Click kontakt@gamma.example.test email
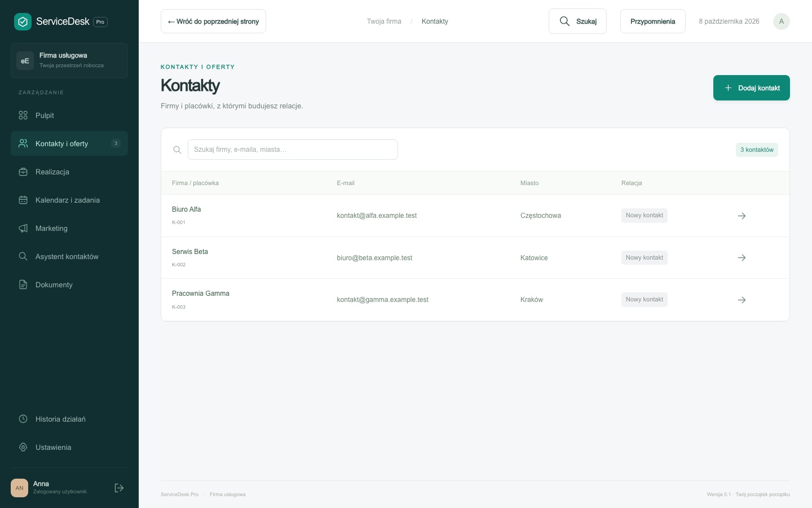The image size is (812, 508). (x=382, y=300)
